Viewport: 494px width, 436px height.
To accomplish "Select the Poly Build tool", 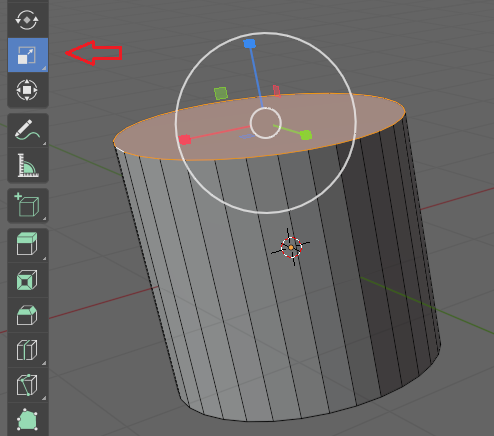I will click(x=28, y=419).
